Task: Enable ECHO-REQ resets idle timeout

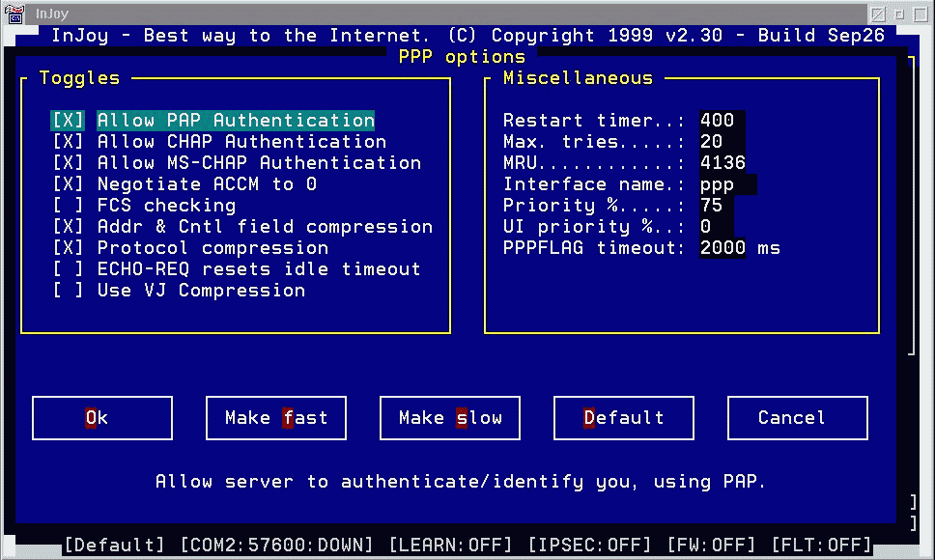Action: [68, 269]
